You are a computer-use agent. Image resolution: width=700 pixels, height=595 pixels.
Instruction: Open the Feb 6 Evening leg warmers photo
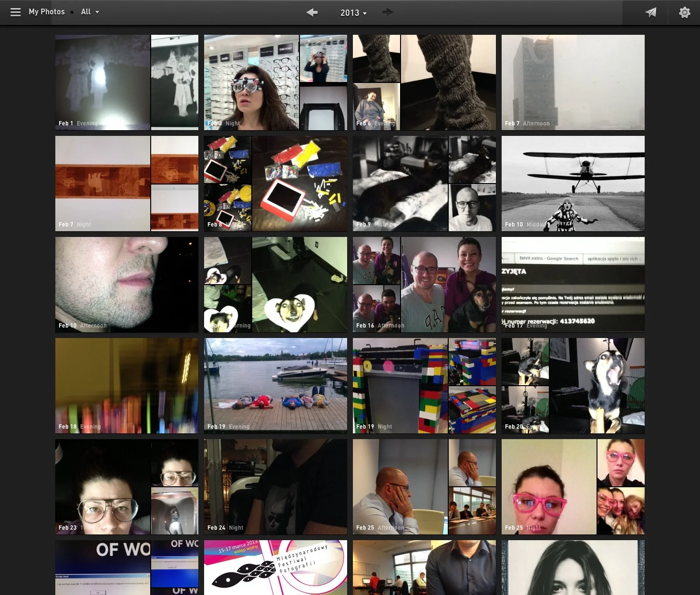click(448, 82)
